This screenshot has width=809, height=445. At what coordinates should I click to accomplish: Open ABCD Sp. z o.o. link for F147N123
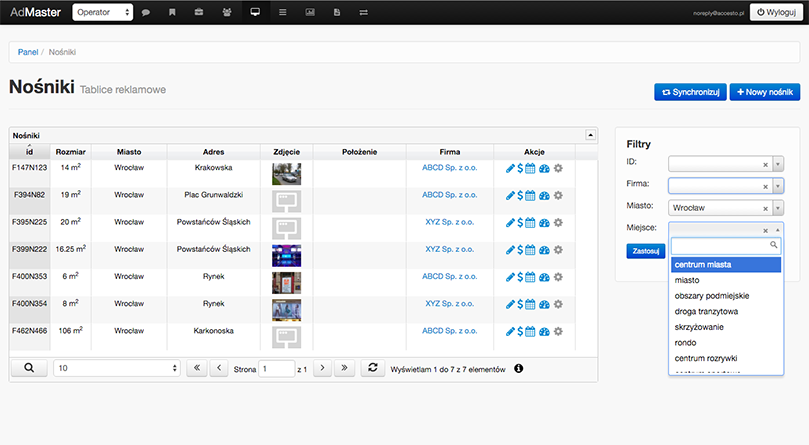click(449, 167)
